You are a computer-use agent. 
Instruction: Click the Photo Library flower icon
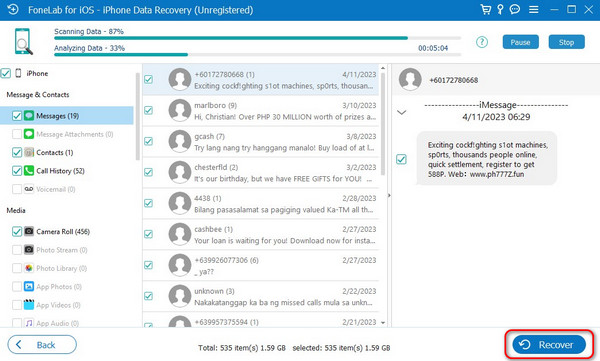pyautogui.click(x=29, y=268)
